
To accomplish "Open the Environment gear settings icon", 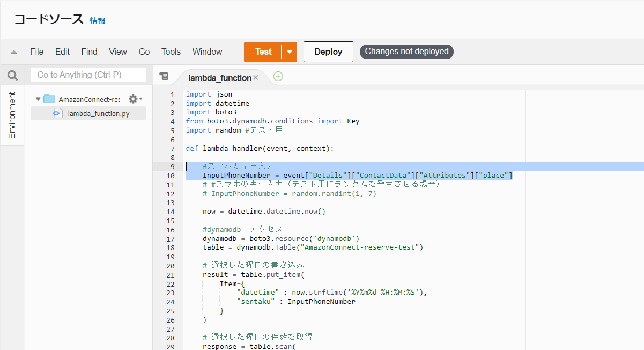I will 134,99.
